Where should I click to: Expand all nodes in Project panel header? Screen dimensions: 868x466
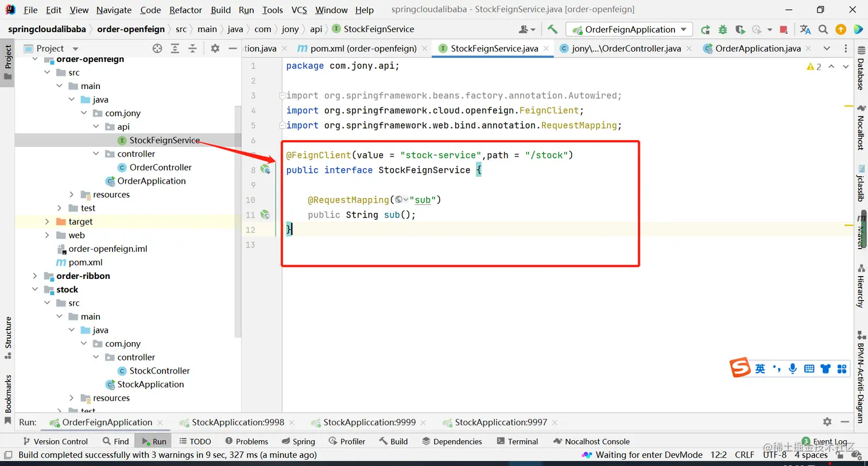tap(176, 49)
